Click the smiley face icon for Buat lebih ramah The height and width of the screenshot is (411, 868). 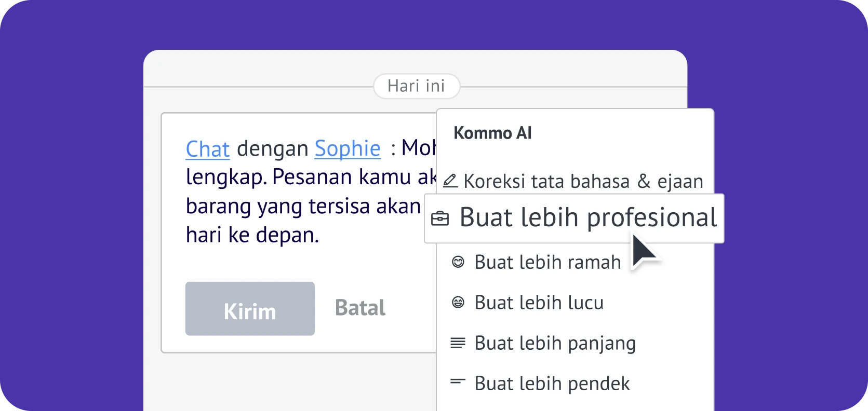point(458,262)
